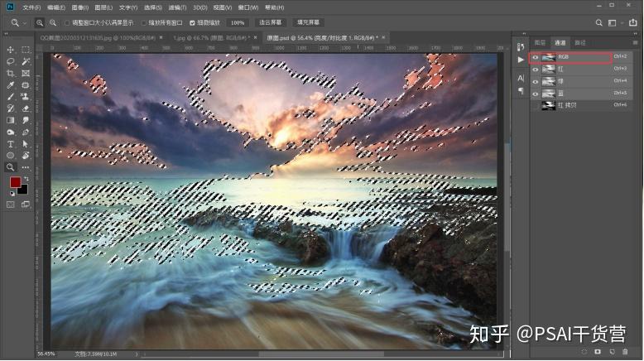Select the Lasso tool
This screenshot has width=644, height=361.
click(x=11, y=61)
